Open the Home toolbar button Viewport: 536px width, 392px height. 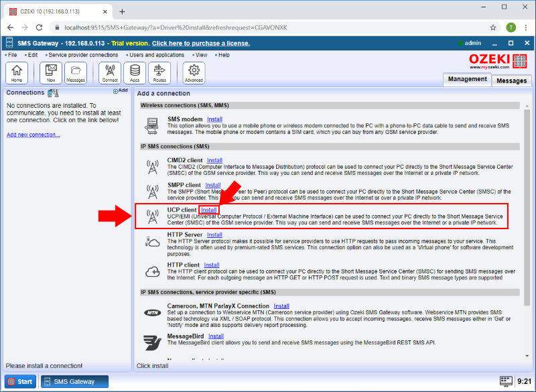pos(17,73)
